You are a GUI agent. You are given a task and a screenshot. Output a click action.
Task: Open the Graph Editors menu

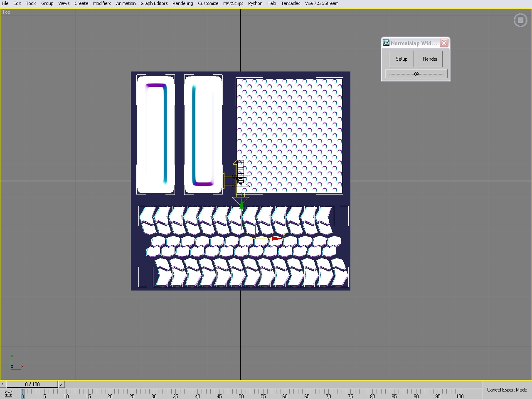coord(154,3)
